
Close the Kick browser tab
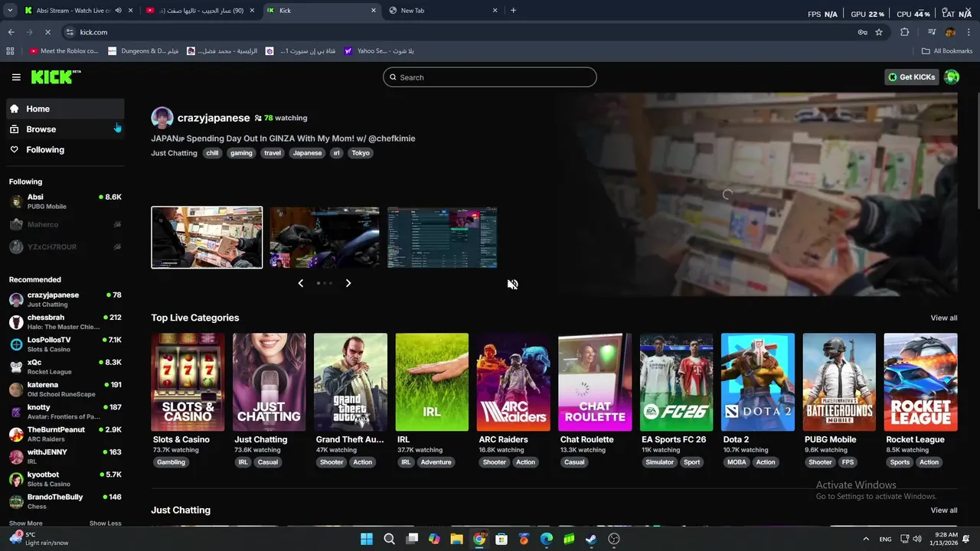pyautogui.click(x=374, y=11)
